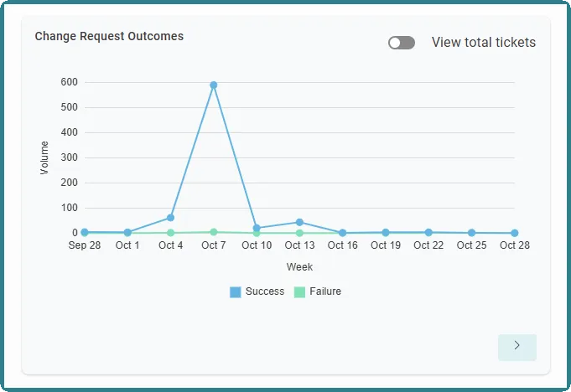This screenshot has height=392, width=571.
Task: Click the Success legend blue swatch
Action: [x=236, y=292]
